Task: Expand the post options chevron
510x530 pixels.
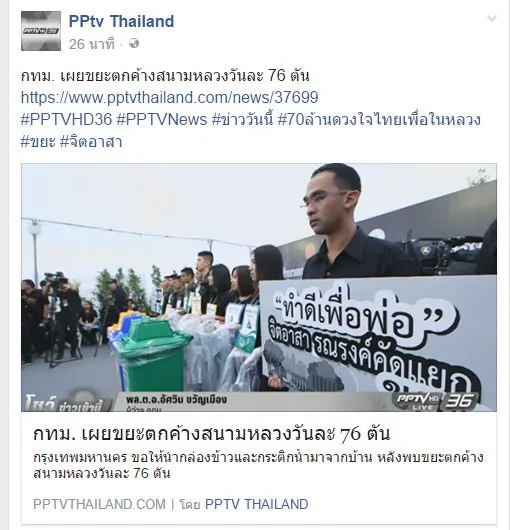Action: pos(492,18)
